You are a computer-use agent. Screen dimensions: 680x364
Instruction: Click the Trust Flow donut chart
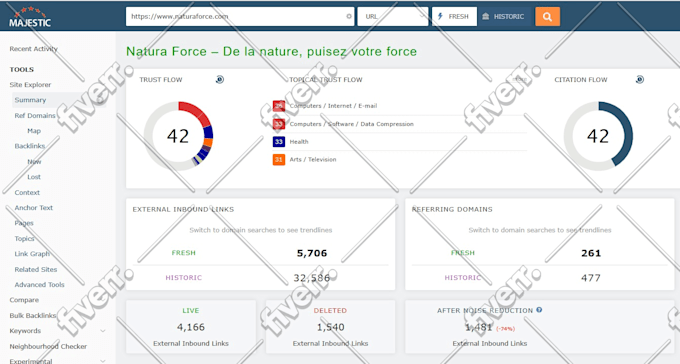click(x=178, y=136)
